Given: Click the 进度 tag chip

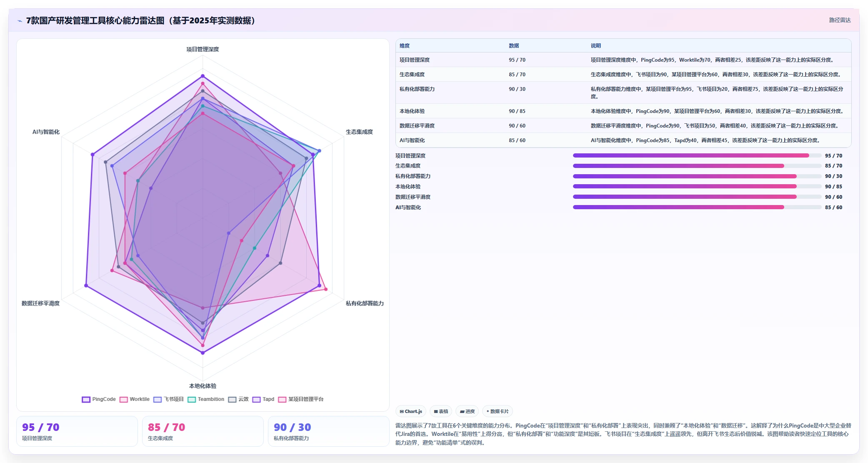Looking at the screenshot, I should coord(467,411).
